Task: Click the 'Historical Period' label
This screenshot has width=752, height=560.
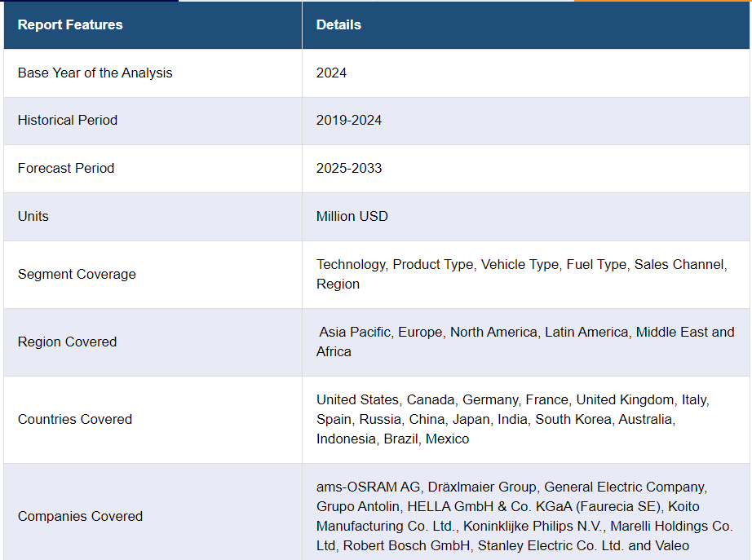Action: pyautogui.click(x=68, y=121)
